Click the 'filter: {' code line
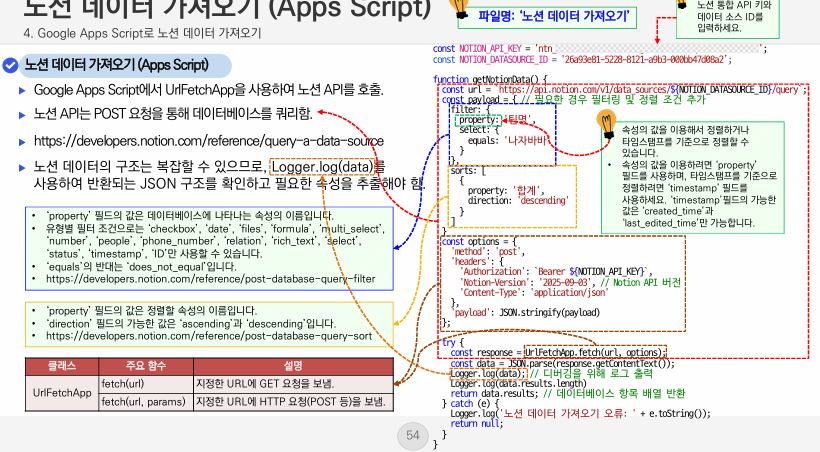820x452 pixels. [470, 109]
